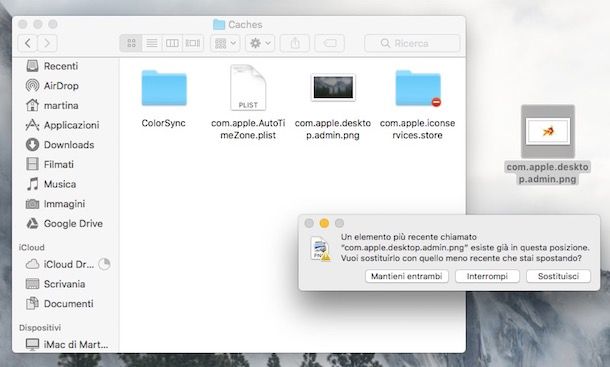Open iCloud Drive in sidebar
The width and height of the screenshot is (610, 367).
(60, 265)
